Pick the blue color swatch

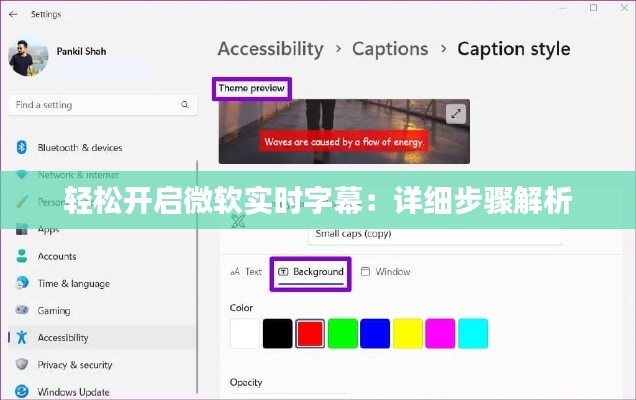click(x=375, y=333)
